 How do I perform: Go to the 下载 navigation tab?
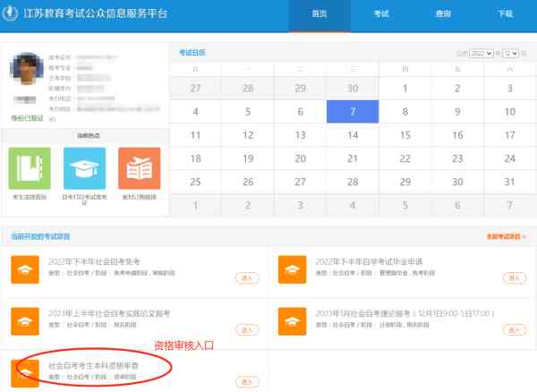pyautogui.click(x=505, y=14)
